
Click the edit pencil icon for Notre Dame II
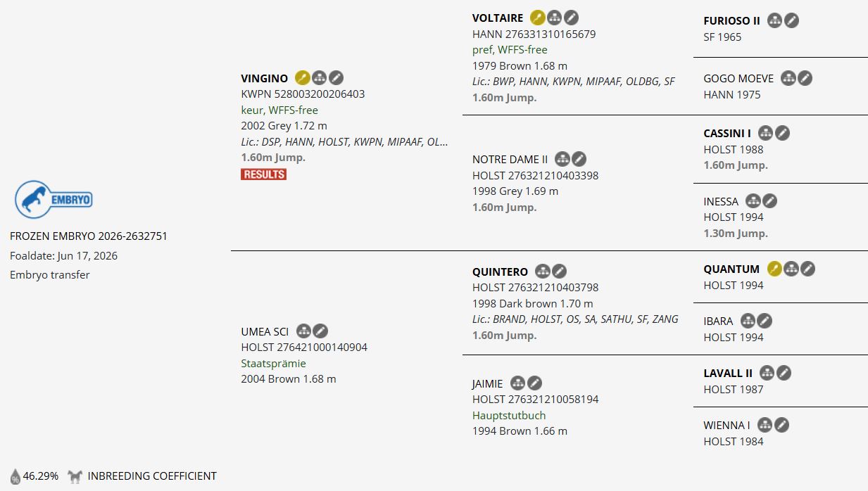point(579,159)
